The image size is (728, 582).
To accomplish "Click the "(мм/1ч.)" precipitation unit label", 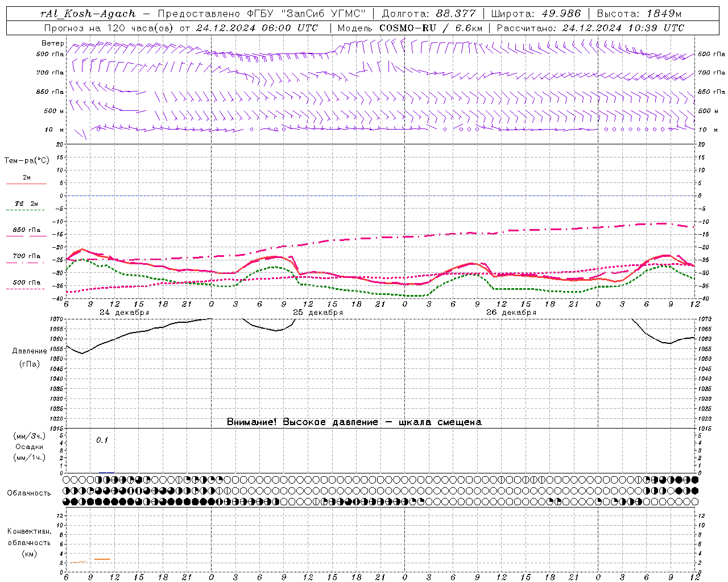I will (30, 458).
